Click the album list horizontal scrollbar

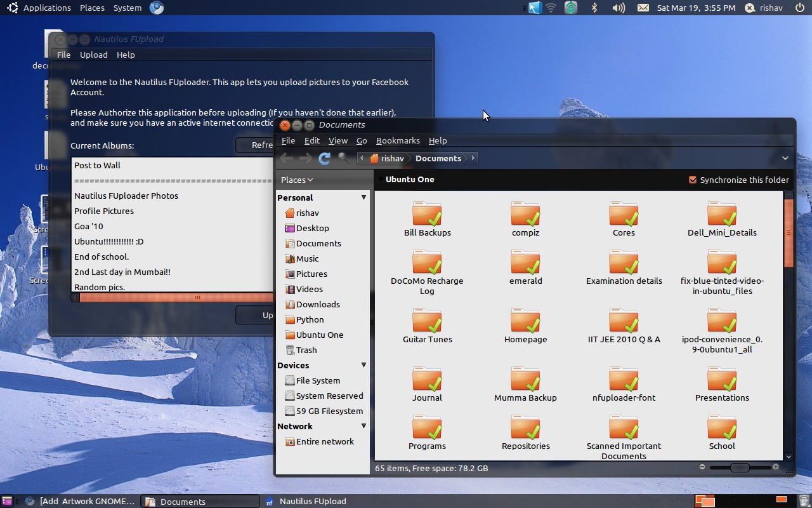pyautogui.click(x=176, y=297)
